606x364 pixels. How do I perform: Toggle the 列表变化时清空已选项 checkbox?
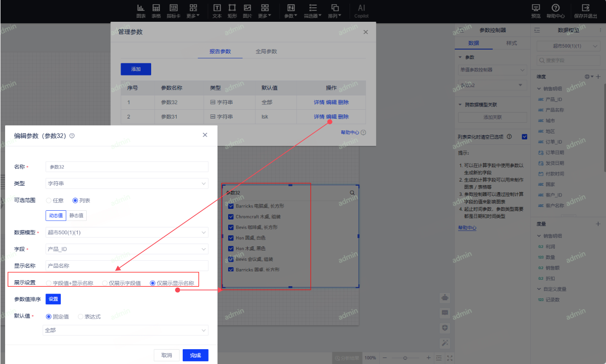point(524,137)
